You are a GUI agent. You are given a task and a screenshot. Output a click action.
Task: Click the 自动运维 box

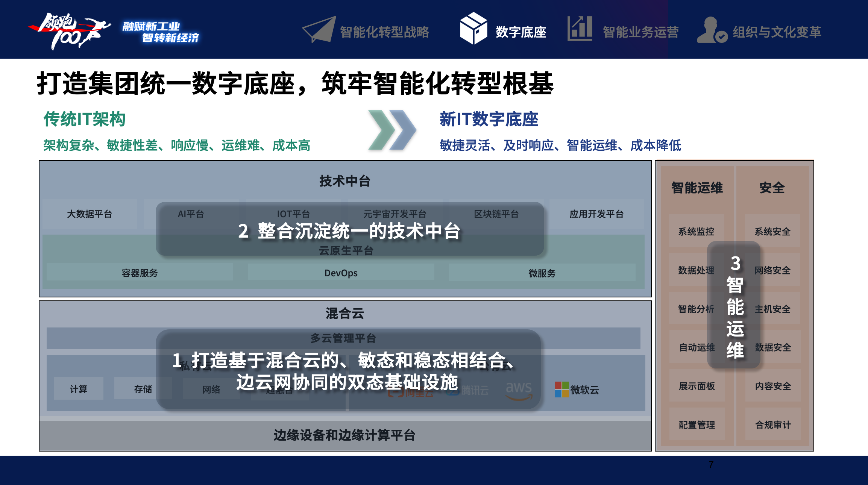[697, 347]
